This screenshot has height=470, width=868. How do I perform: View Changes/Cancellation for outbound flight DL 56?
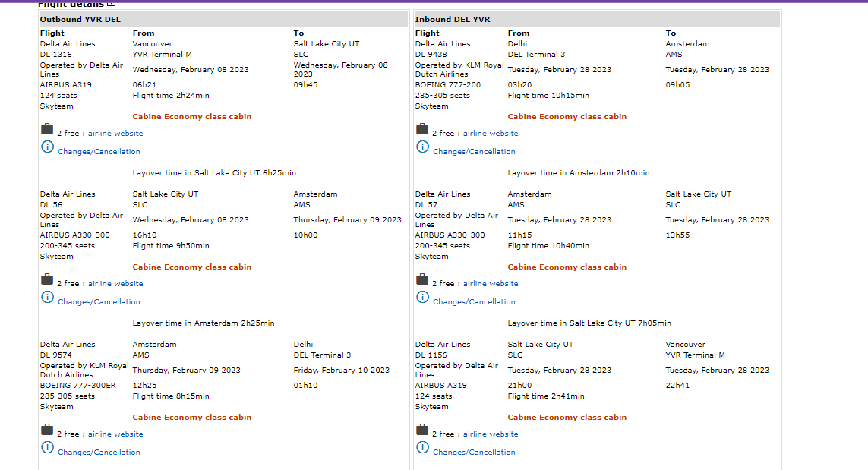click(99, 302)
